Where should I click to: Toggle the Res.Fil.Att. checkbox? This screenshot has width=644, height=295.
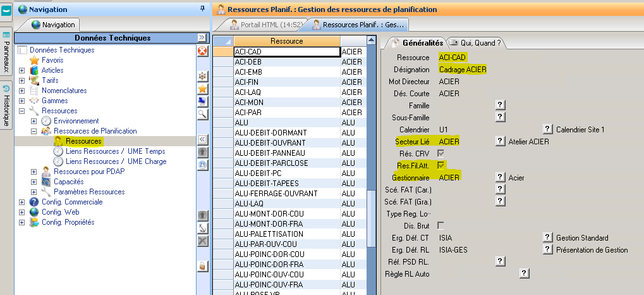coord(441,165)
